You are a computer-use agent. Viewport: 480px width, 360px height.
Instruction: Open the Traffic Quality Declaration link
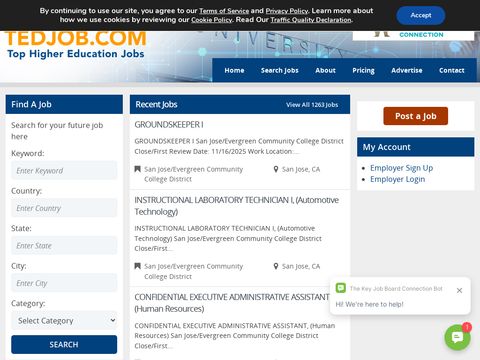pos(311,20)
